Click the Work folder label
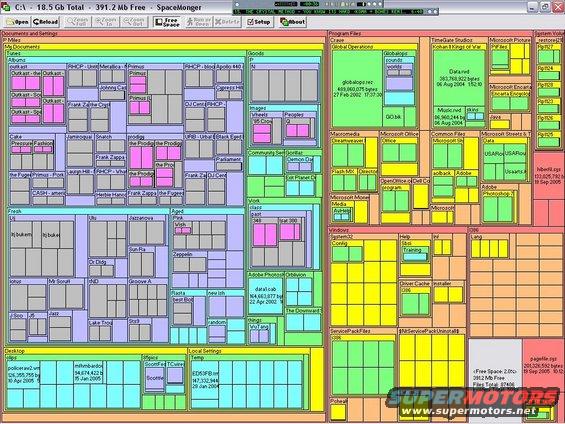Image resolution: width=565 pixels, height=424 pixels. pos(254,201)
